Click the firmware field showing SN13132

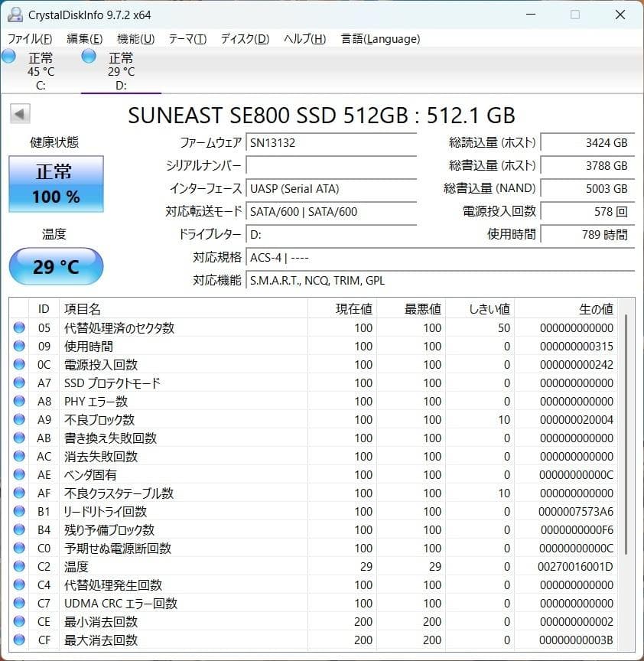331,142
